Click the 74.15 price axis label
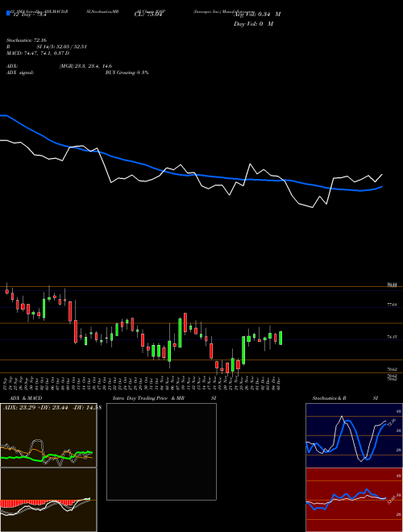 (x=393, y=337)
